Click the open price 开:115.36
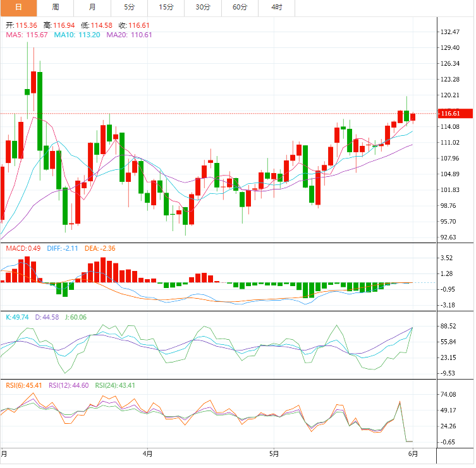Screen dimensions: 476x468 (x=21, y=25)
